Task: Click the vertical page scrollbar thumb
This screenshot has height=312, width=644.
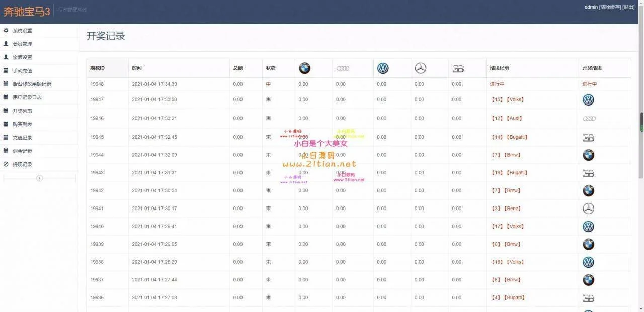Action: click(x=641, y=122)
